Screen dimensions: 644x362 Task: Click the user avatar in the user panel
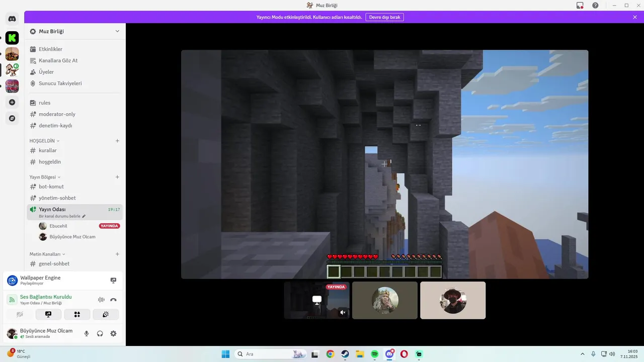pos(12,333)
